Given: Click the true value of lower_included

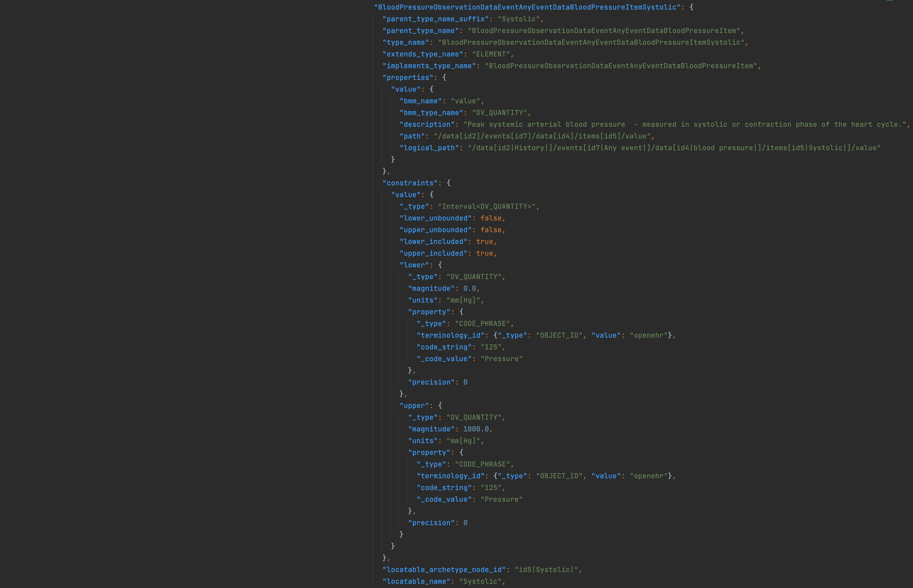Looking at the screenshot, I should pos(484,242).
